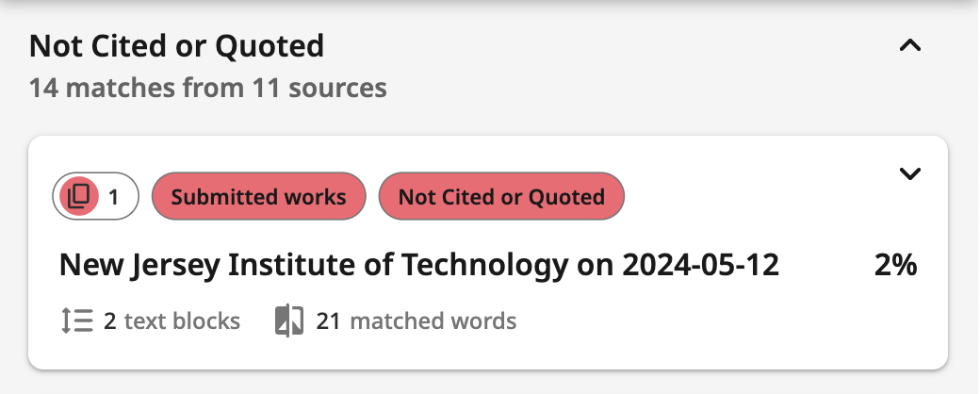Click the text blocks line-spacing icon
The image size is (980, 394).
click(76, 321)
